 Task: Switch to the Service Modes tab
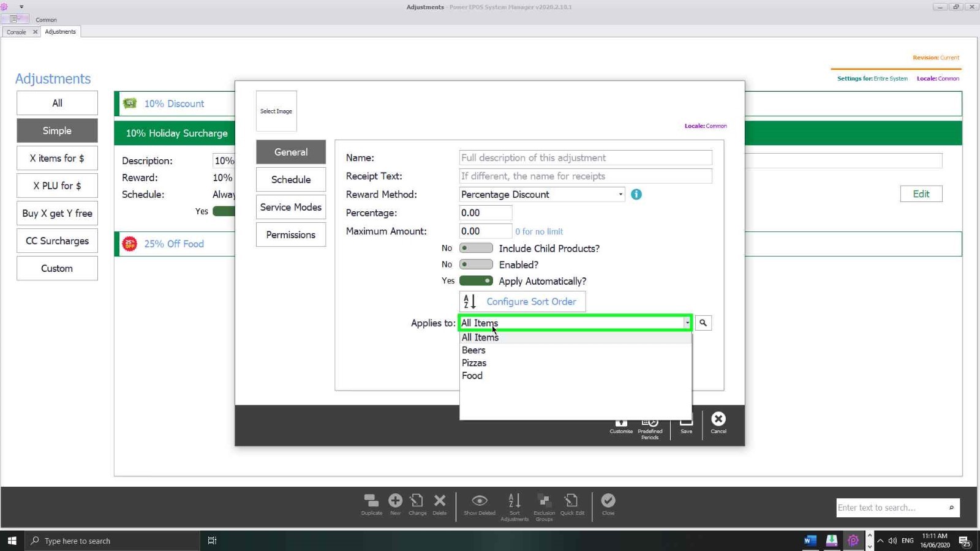(291, 207)
